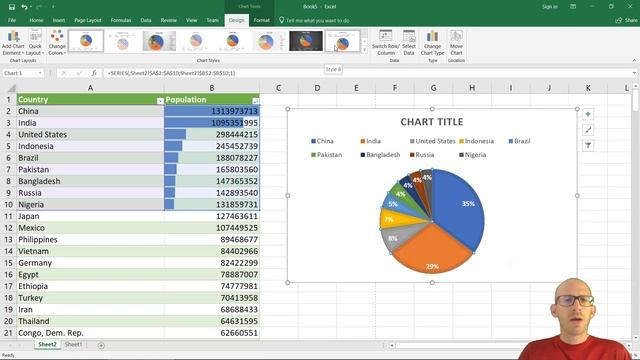Click the Chart Elements plus button
The height and width of the screenshot is (360, 640).
point(588,114)
